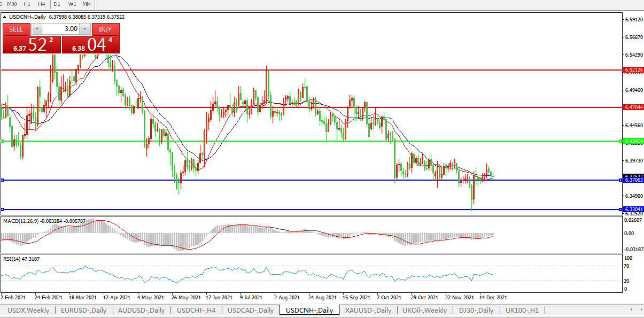
Task: Select the H1 timeframe
Action: click(27, 4)
